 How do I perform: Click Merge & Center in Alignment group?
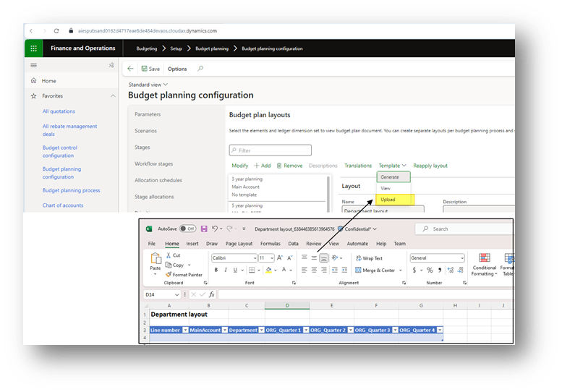pos(378,270)
